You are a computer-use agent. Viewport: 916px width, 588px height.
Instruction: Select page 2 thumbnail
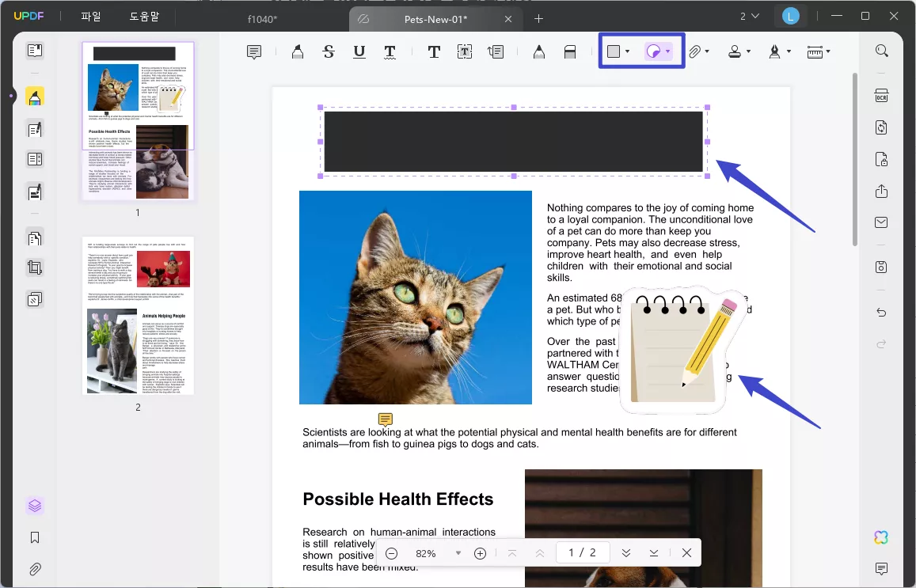138,315
